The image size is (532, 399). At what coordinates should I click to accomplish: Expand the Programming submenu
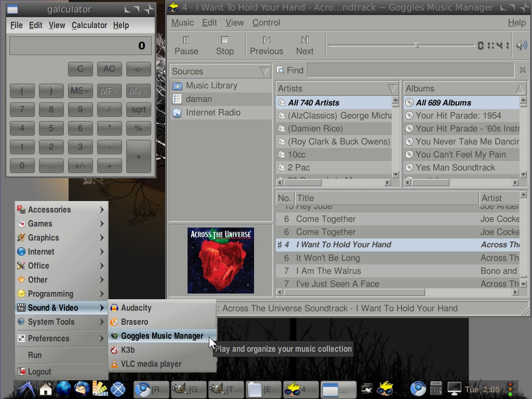[x=62, y=294]
